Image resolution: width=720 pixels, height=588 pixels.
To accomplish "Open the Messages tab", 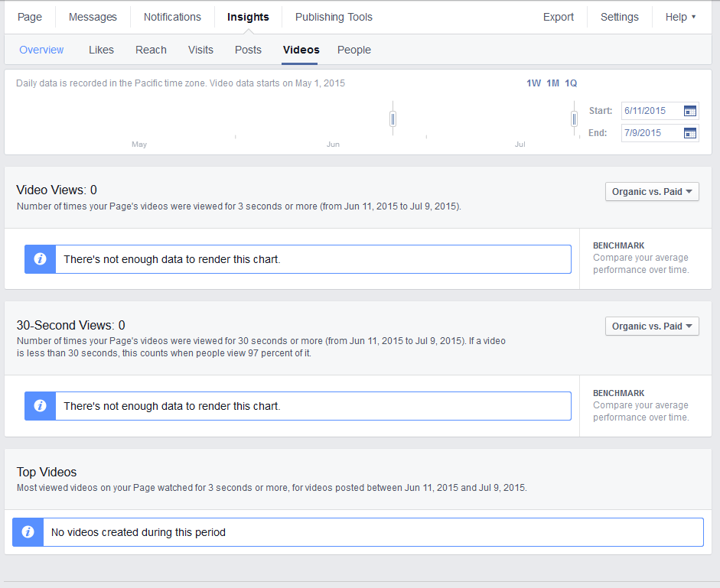I will point(93,17).
